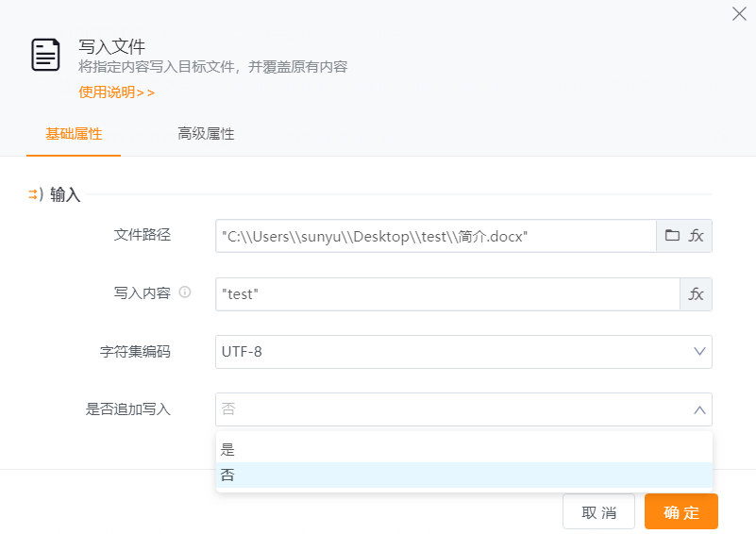Close the dialog with the X icon
The width and height of the screenshot is (756, 534).
pyautogui.click(x=739, y=13)
